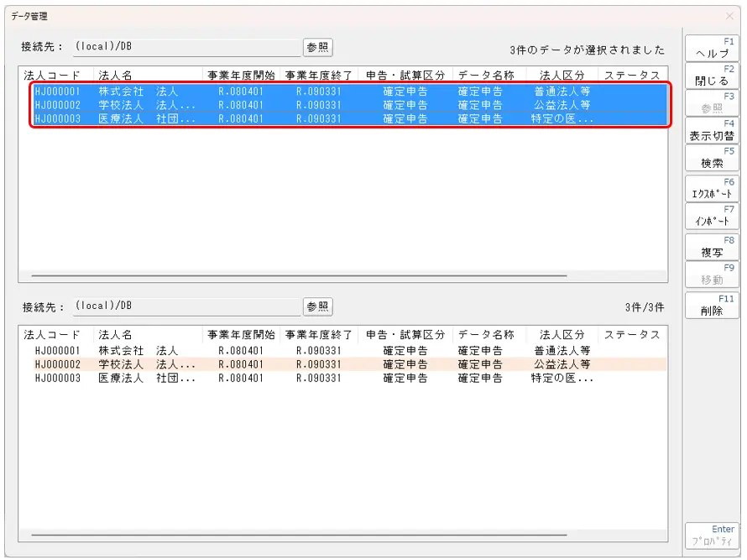Viewport: 747px width, 560px height.
Task: Select HJ000003 in the upper list
Action: pos(58,118)
